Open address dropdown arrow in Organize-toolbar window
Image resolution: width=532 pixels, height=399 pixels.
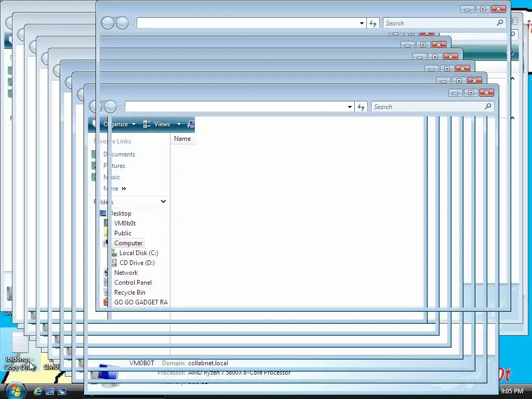(350, 107)
